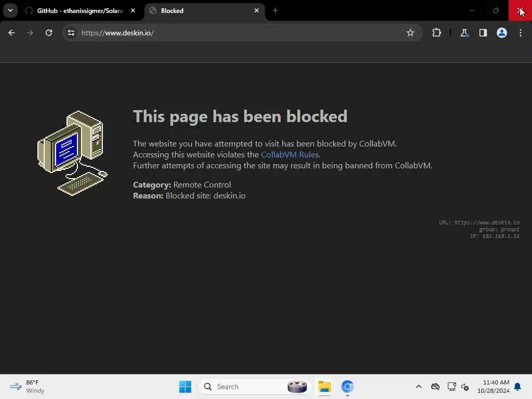Restore down the browser window
Image resolution: width=532 pixels, height=399 pixels.
coord(496,10)
